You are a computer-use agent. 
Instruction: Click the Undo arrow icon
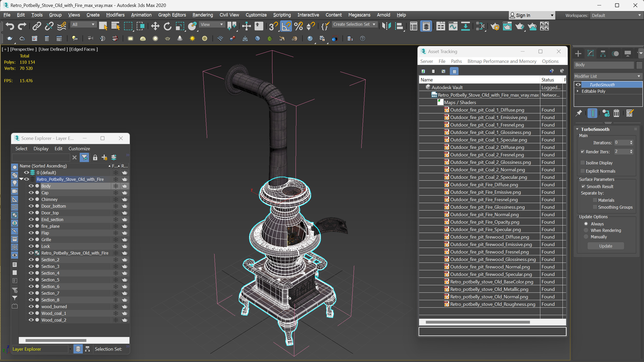pos(10,26)
